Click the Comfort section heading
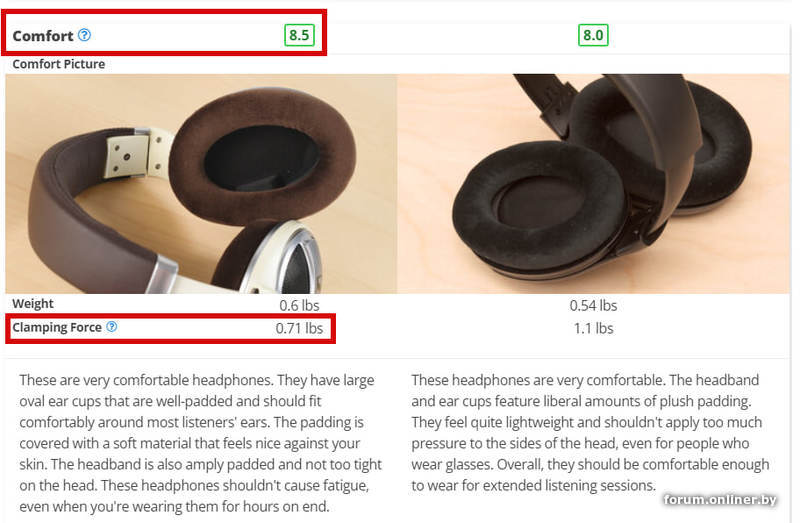 [x=43, y=36]
